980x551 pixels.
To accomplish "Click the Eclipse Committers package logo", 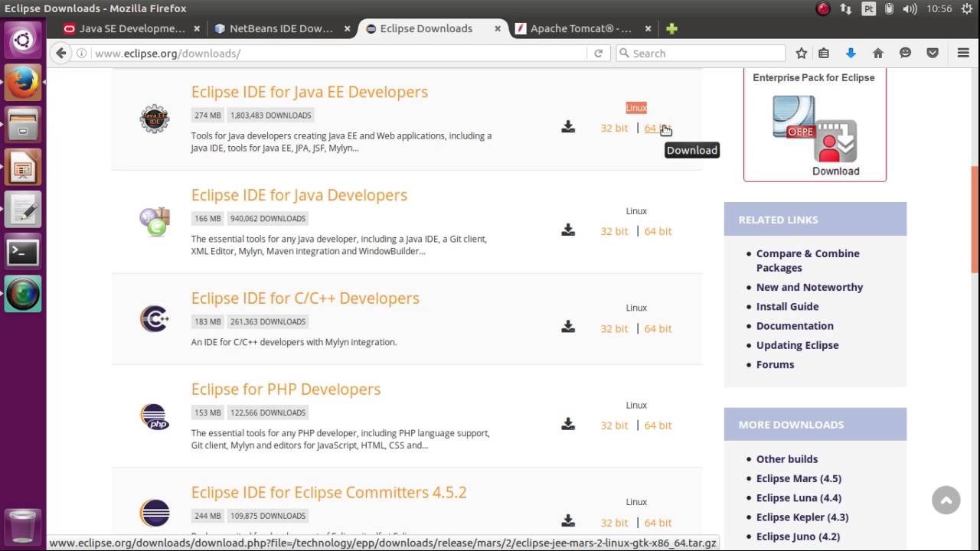I will pos(155,513).
